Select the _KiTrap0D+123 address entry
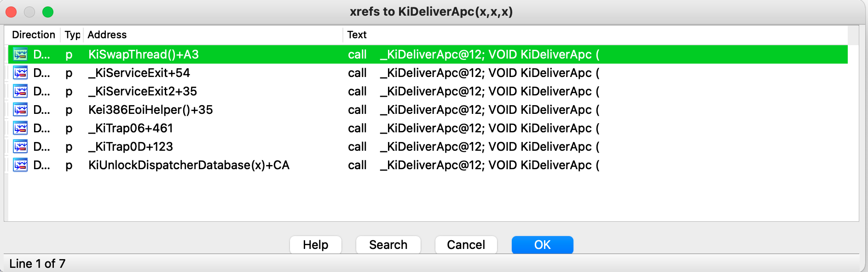This screenshot has height=272, width=868. coord(131,147)
